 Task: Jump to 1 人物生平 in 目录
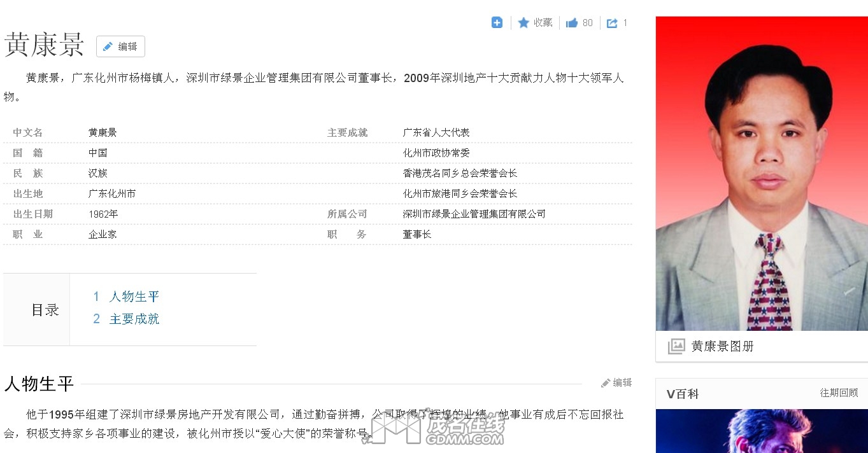(126, 296)
